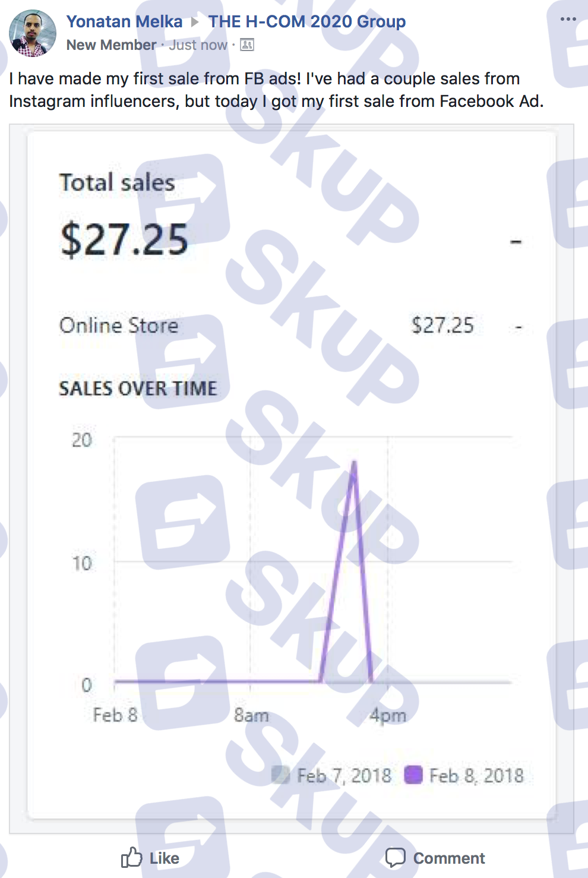
Task: Click the Online Store sales row
Action: click(x=291, y=326)
